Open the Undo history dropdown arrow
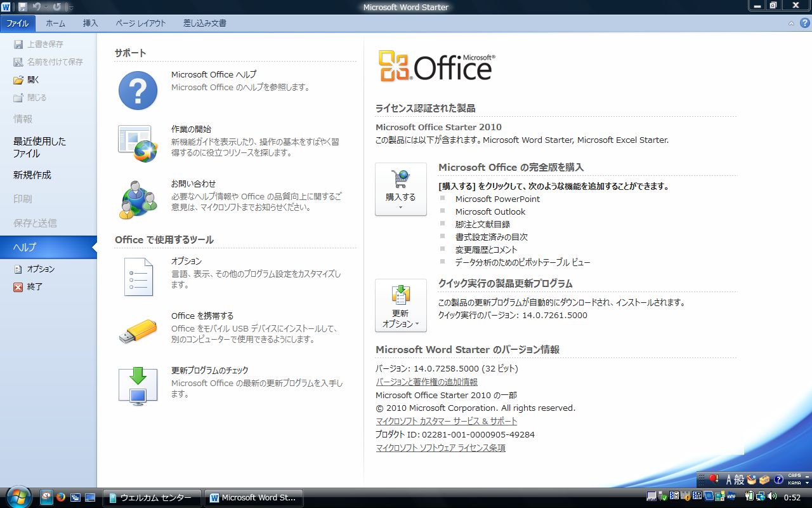This screenshot has height=508, width=812. click(46, 7)
